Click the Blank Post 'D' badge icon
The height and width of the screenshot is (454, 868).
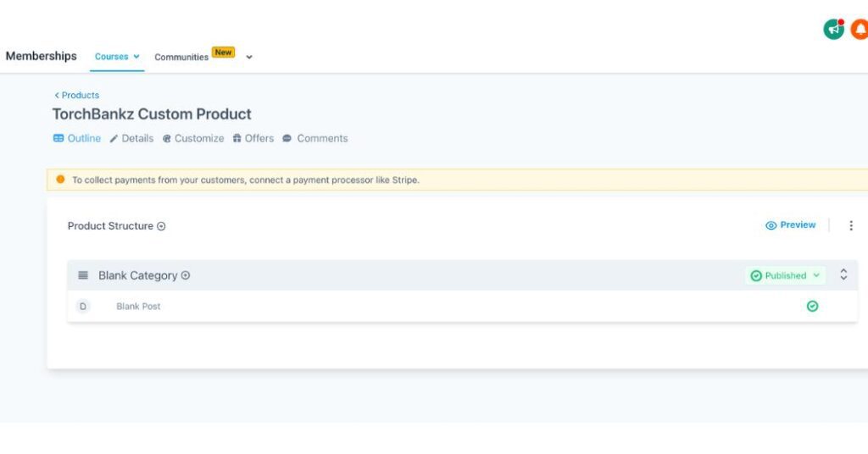click(83, 307)
